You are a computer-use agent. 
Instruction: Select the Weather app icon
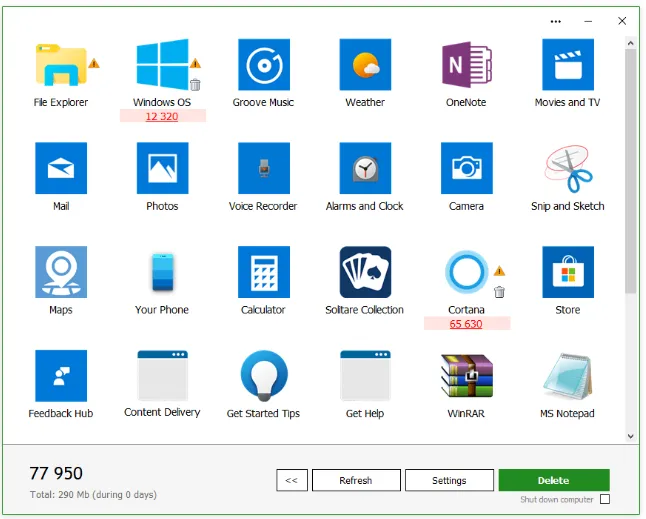(x=365, y=64)
